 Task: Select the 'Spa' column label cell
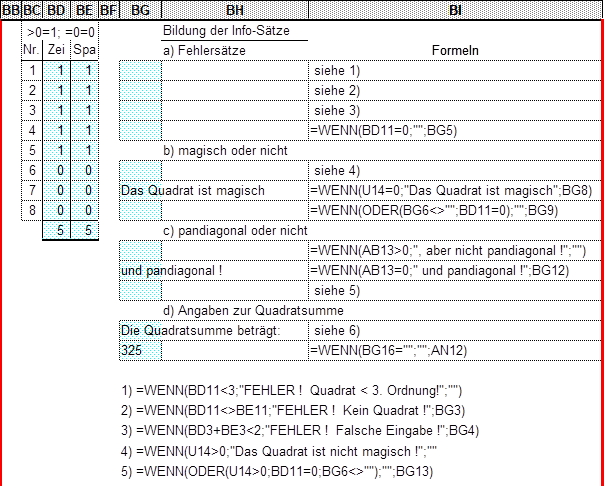coord(86,50)
